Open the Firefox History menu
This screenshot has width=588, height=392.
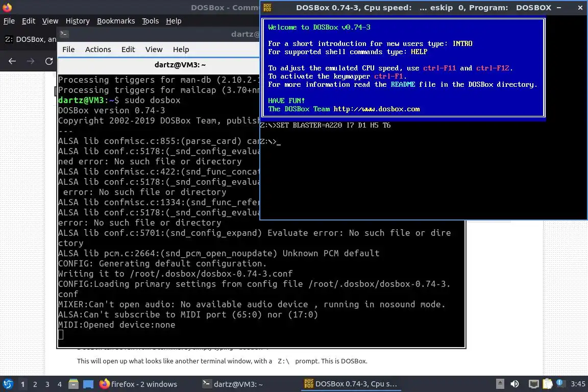click(x=78, y=21)
